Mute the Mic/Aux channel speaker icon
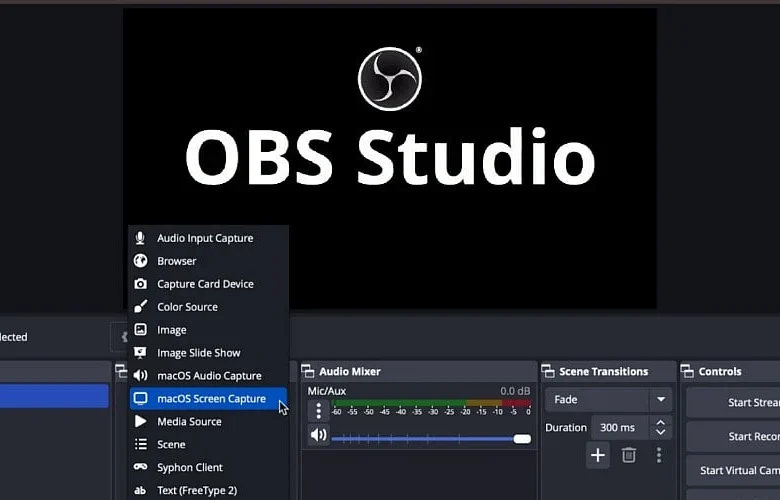 click(x=319, y=435)
